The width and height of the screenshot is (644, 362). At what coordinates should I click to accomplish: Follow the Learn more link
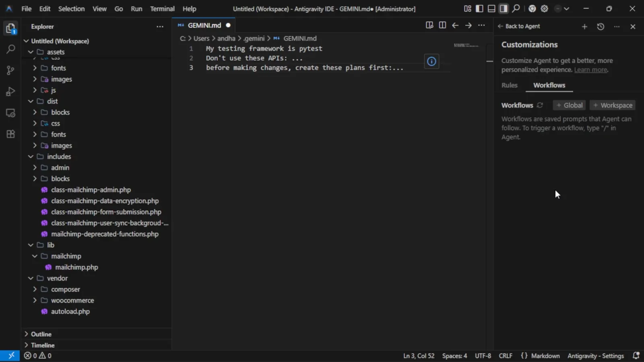590,70
